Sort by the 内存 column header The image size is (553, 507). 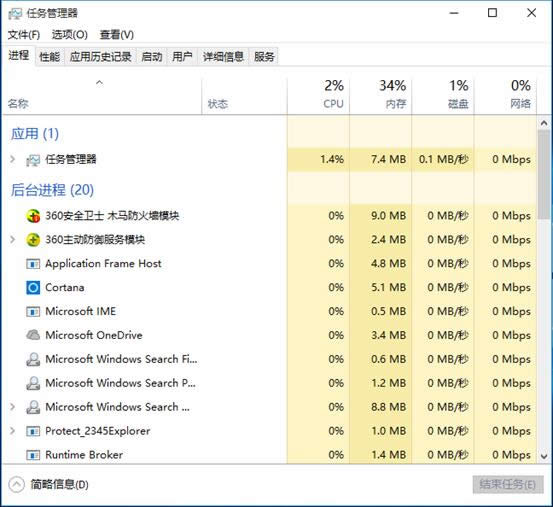(x=381, y=97)
